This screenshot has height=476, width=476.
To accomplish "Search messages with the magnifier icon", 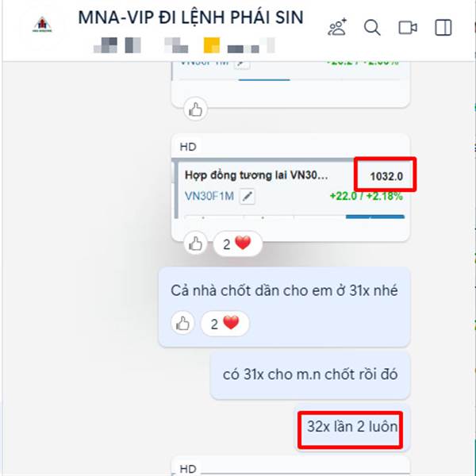I will click(372, 28).
